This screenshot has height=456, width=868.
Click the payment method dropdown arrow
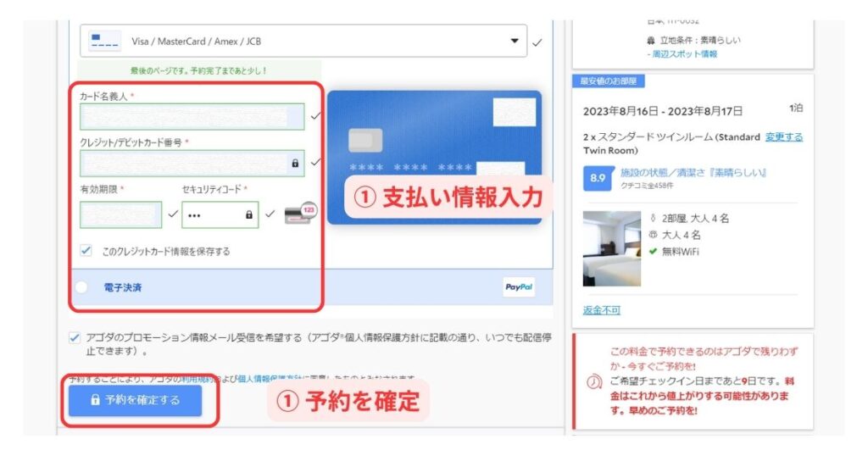tap(514, 41)
